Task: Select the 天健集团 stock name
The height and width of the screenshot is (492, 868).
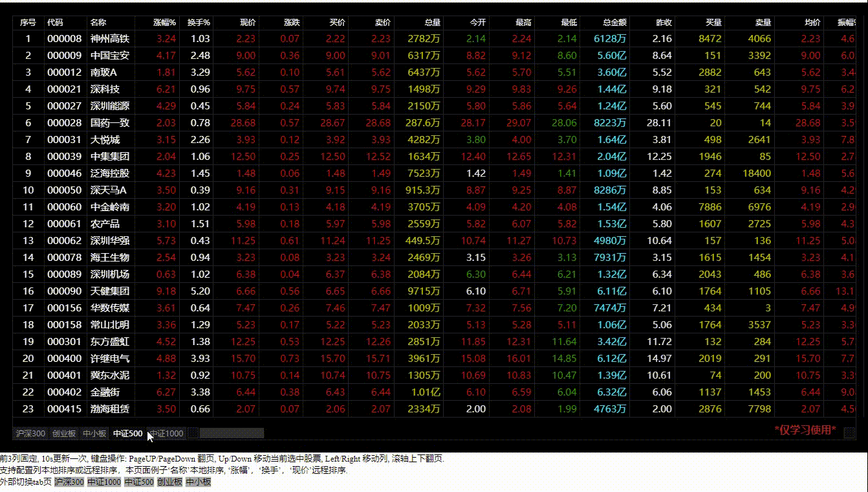Action: pos(110,291)
